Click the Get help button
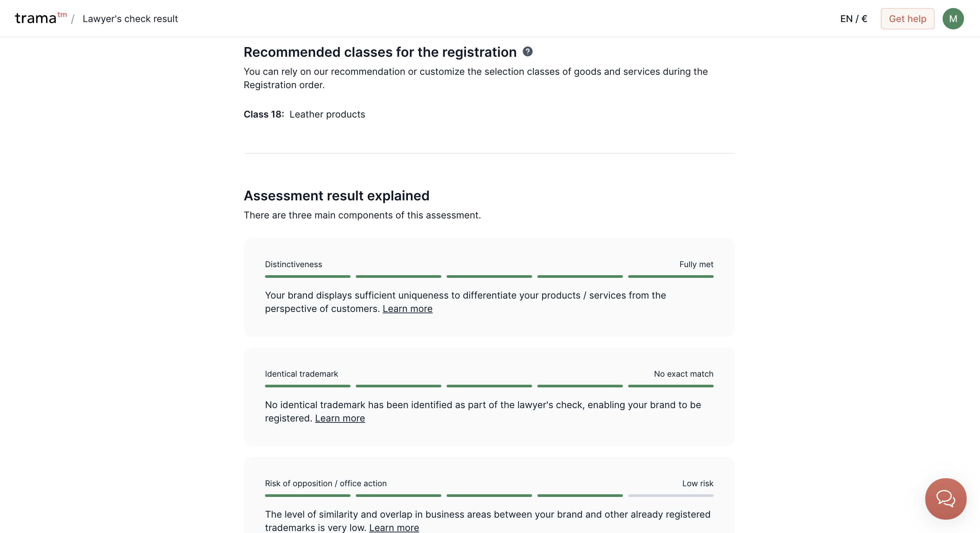Screen dimensions: 980x533 (x=907, y=19)
